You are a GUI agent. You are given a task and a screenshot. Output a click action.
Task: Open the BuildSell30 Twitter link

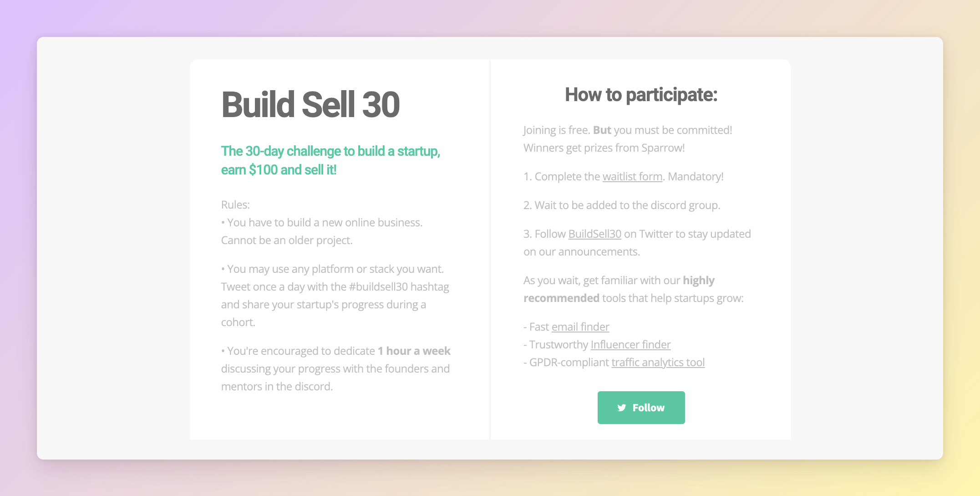coord(594,234)
